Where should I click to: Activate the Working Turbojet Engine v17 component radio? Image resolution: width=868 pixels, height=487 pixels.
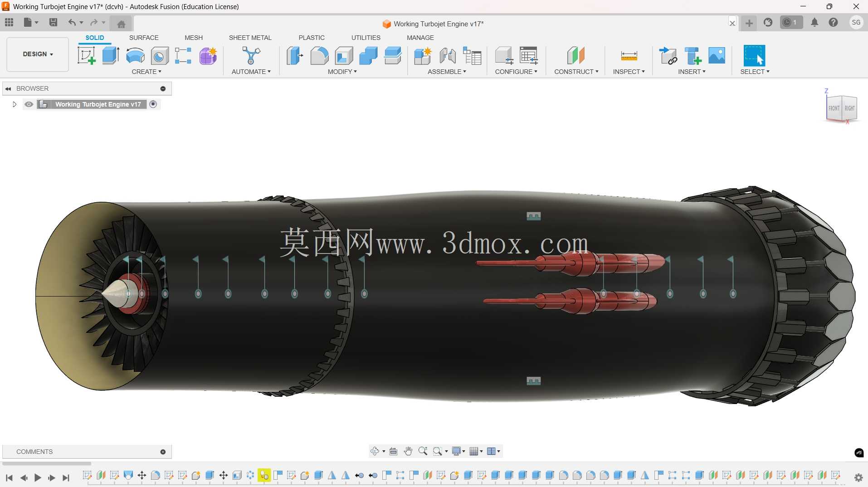pos(153,104)
